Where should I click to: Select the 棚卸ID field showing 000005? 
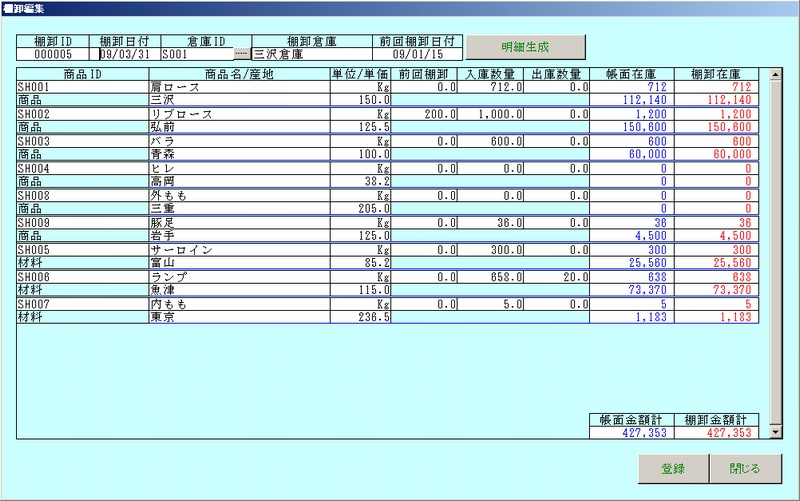pyautogui.click(x=52, y=55)
